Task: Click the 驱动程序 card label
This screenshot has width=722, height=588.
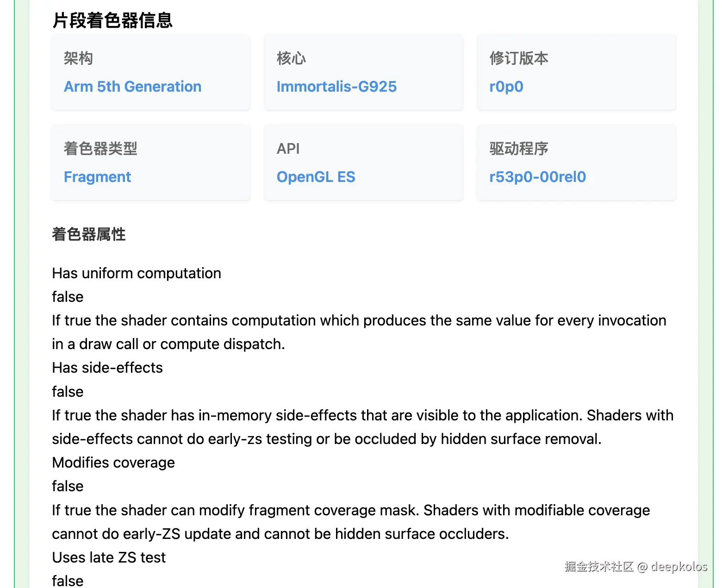Action: coord(519,149)
